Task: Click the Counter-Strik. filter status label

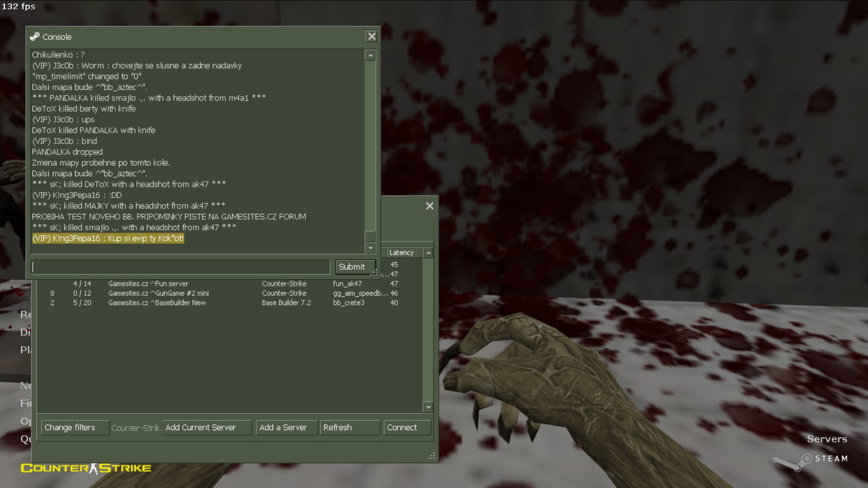Action: [x=136, y=428]
